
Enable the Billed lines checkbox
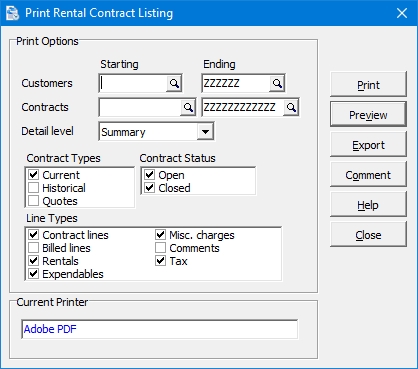tap(34, 248)
